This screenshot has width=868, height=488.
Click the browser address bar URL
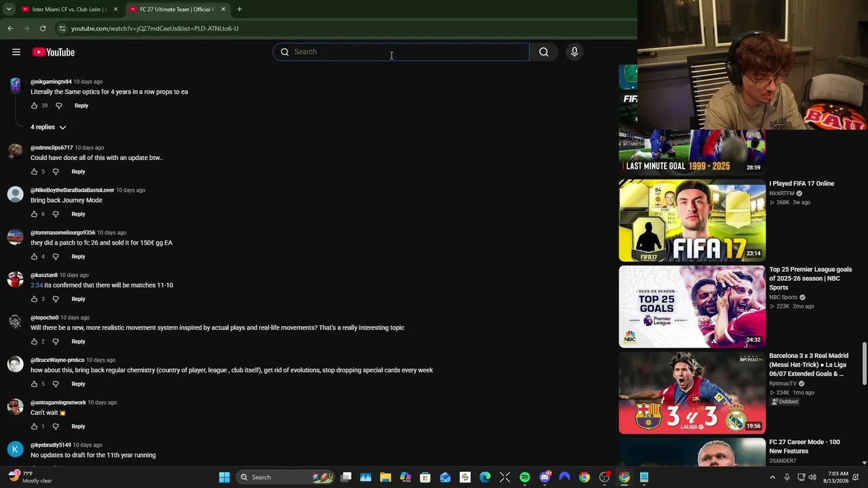[x=155, y=28]
